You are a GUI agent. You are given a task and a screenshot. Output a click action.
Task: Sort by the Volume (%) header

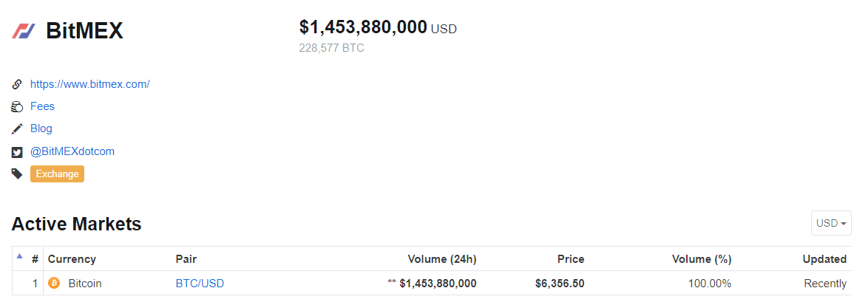701,258
